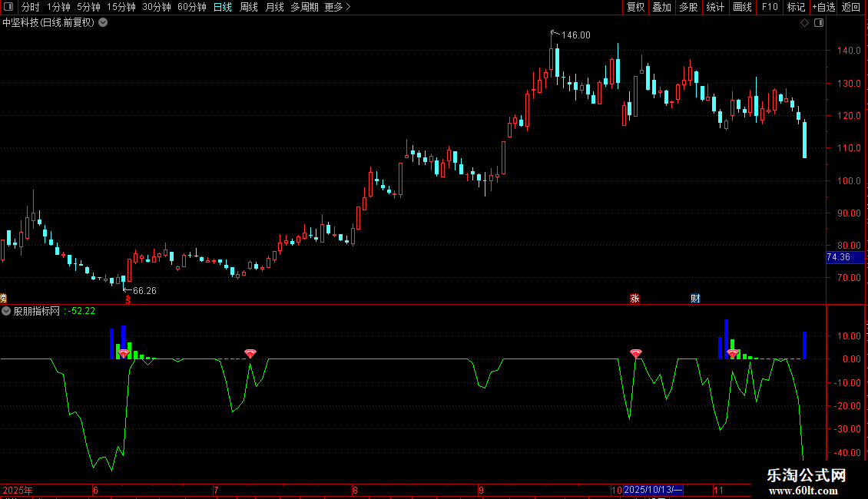
Task: Open dropdown beside 中坚科技 title
Action: [103, 23]
